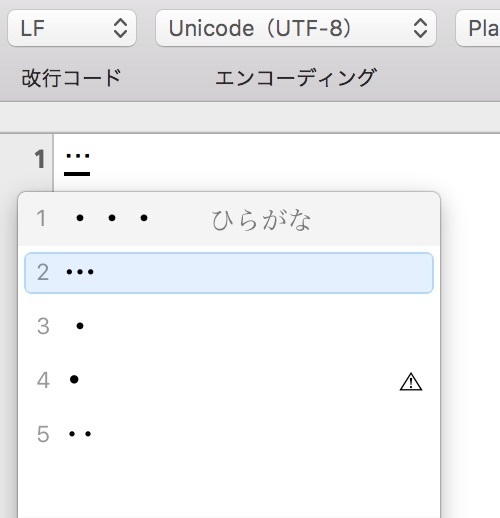500x518 pixels.
Task: Click the ひらがな annotation in the candidate list
Action: click(261, 220)
